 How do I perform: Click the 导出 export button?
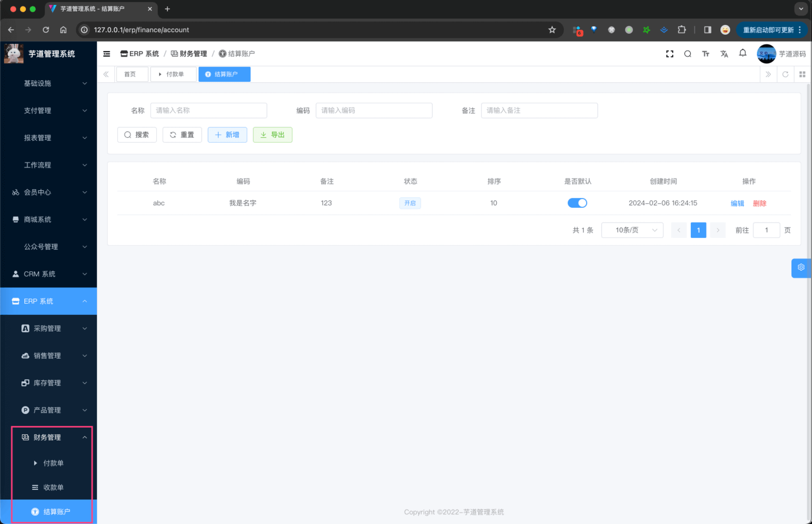click(x=272, y=135)
